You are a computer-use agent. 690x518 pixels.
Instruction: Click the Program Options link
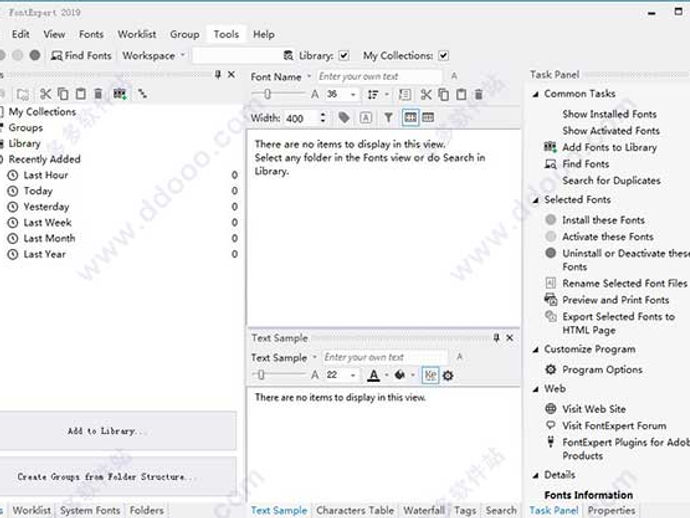point(602,370)
